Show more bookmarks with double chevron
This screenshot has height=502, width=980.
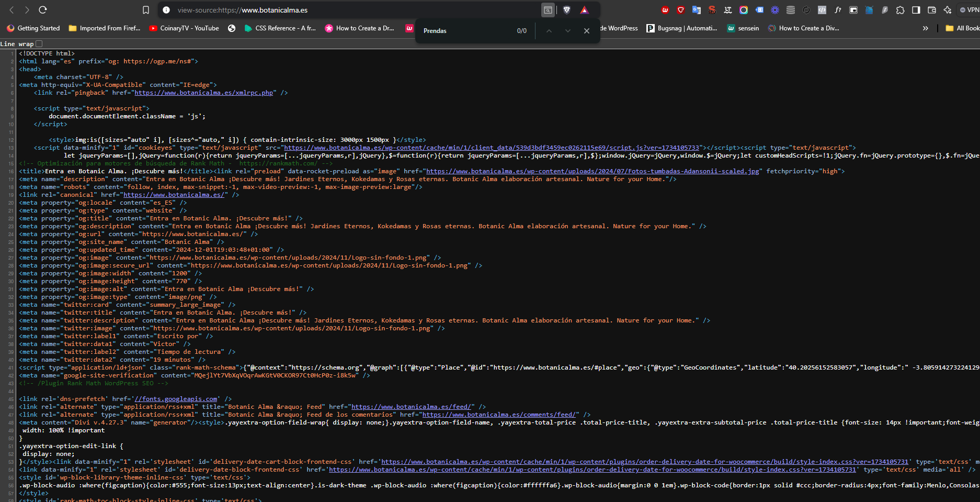926,28
